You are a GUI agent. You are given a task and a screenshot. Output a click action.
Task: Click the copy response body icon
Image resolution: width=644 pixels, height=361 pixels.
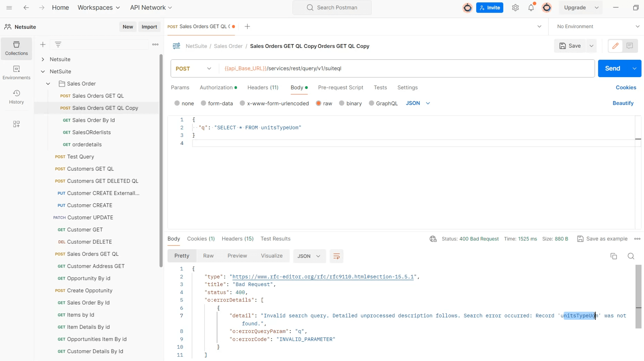pos(614,256)
